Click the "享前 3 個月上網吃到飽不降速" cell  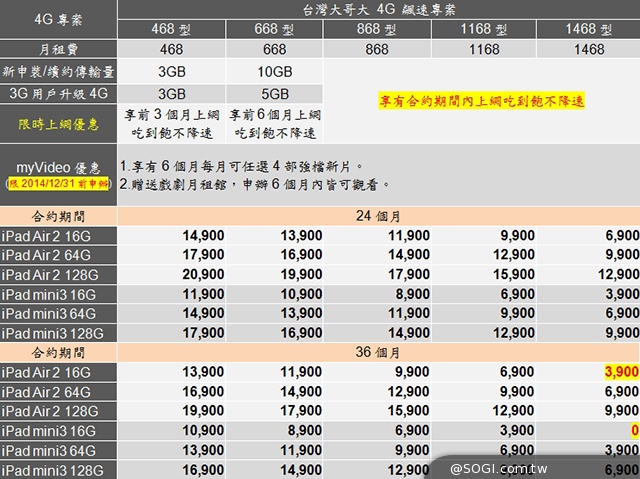click(x=172, y=124)
